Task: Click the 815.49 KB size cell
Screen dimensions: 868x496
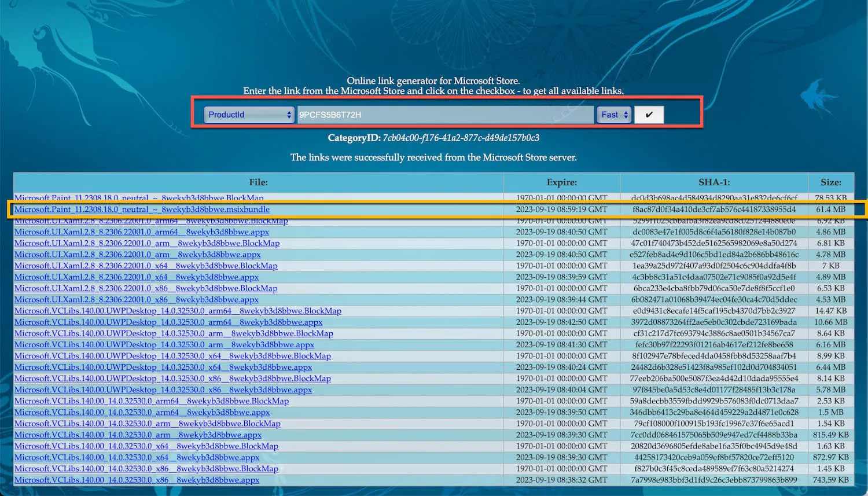Action: (x=831, y=435)
